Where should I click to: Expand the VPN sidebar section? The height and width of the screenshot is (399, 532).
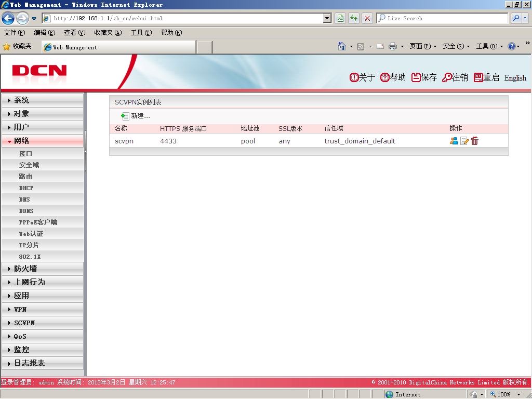click(43, 309)
